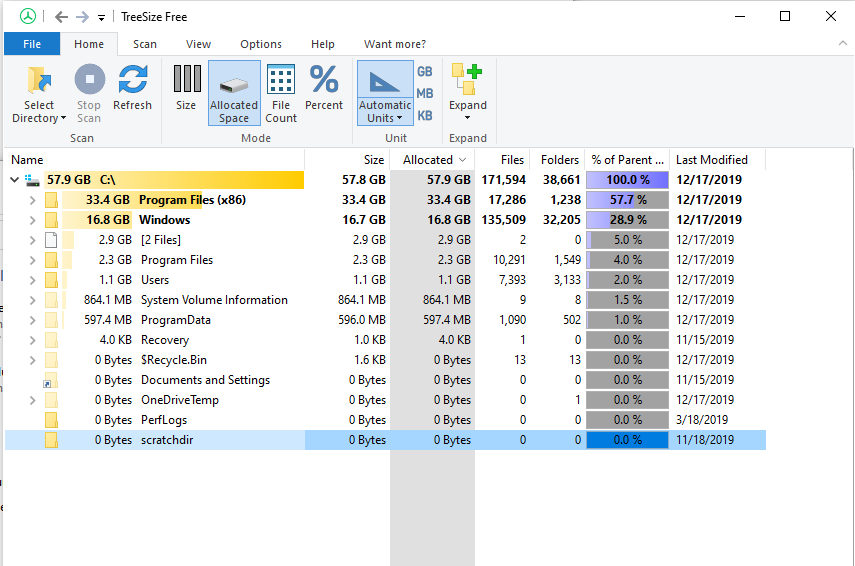
Task: Collapse the C:\ root node
Action: [14, 180]
